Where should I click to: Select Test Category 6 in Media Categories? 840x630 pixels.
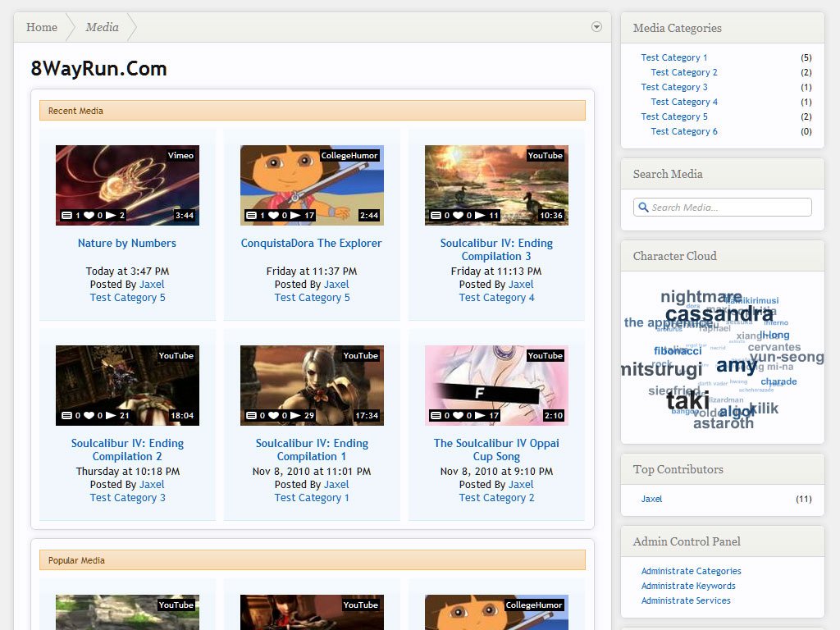pyautogui.click(x=684, y=131)
